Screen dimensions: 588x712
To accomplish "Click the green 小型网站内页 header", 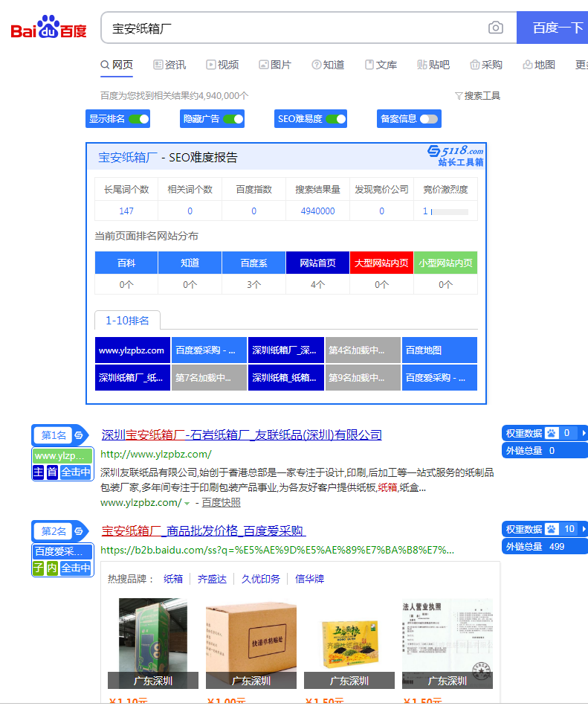I will pyautogui.click(x=445, y=263).
